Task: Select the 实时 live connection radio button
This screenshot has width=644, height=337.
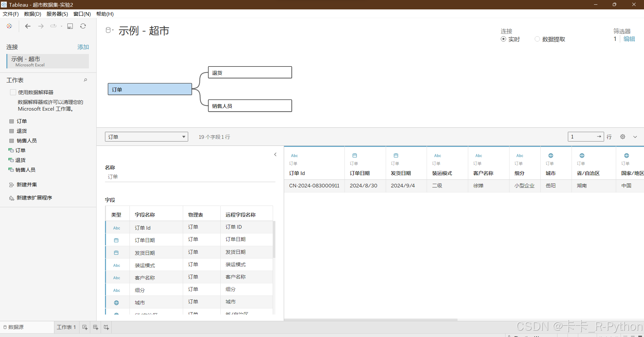Action: pyautogui.click(x=503, y=39)
